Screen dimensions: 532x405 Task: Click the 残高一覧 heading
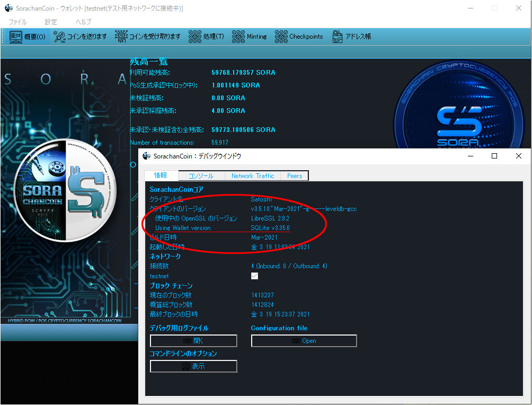[148, 62]
